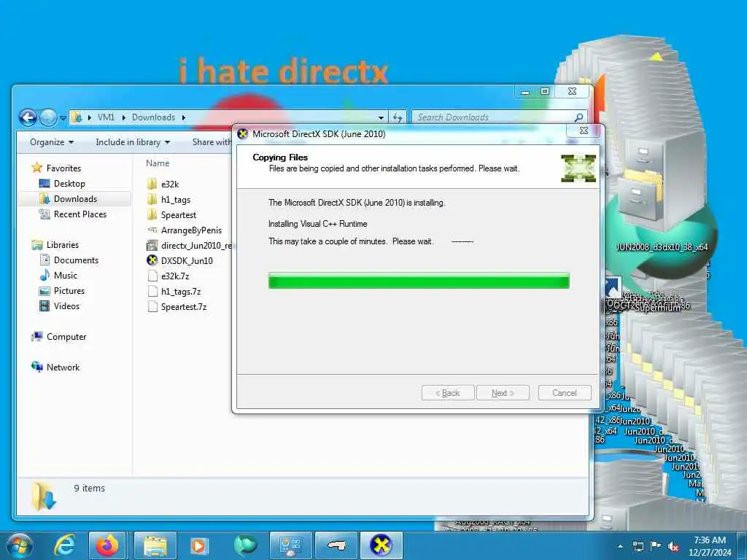This screenshot has width=747, height=560.
Task: Click the Next button in the installer
Action: tap(503, 393)
